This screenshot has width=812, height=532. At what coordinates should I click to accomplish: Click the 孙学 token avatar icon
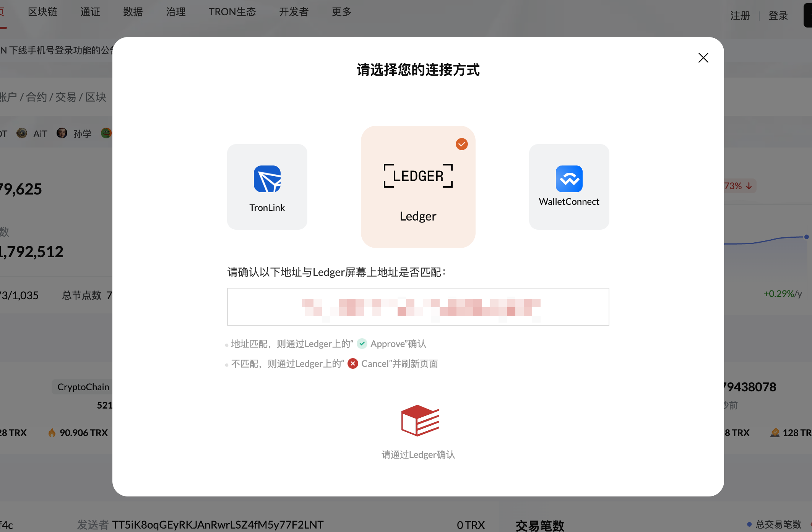pyautogui.click(x=62, y=133)
